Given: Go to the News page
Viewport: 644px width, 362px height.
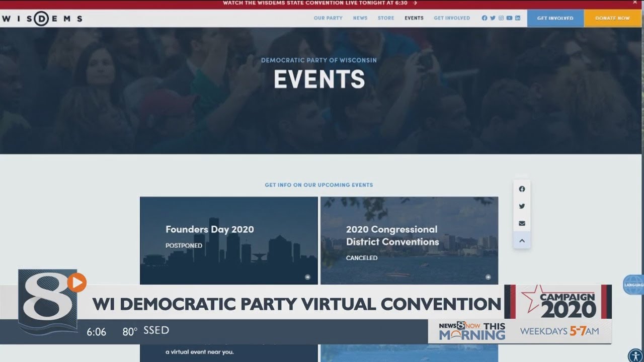Looking at the screenshot, I should point(360,18).
